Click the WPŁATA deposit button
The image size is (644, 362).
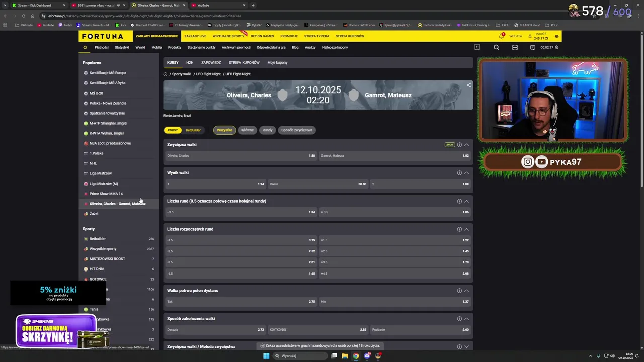(x=515, y=36)
